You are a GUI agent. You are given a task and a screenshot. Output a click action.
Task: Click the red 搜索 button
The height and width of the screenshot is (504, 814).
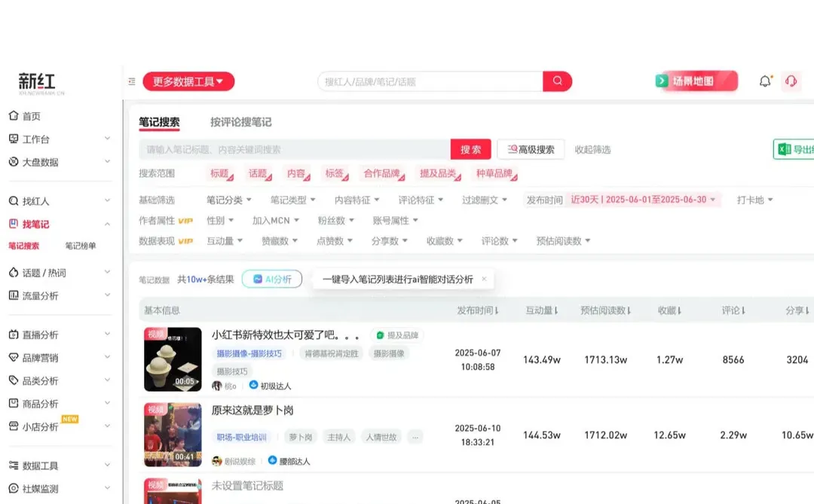pos(471,149)
